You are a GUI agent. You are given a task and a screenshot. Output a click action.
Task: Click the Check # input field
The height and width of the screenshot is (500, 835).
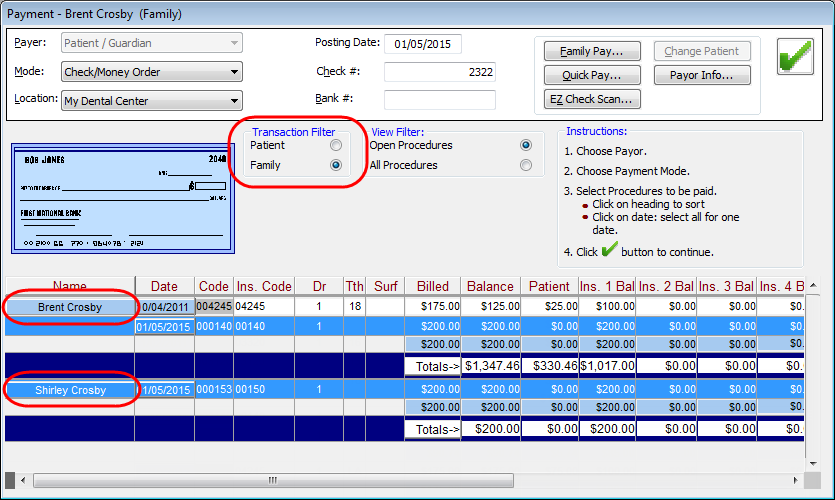(440, 72)
